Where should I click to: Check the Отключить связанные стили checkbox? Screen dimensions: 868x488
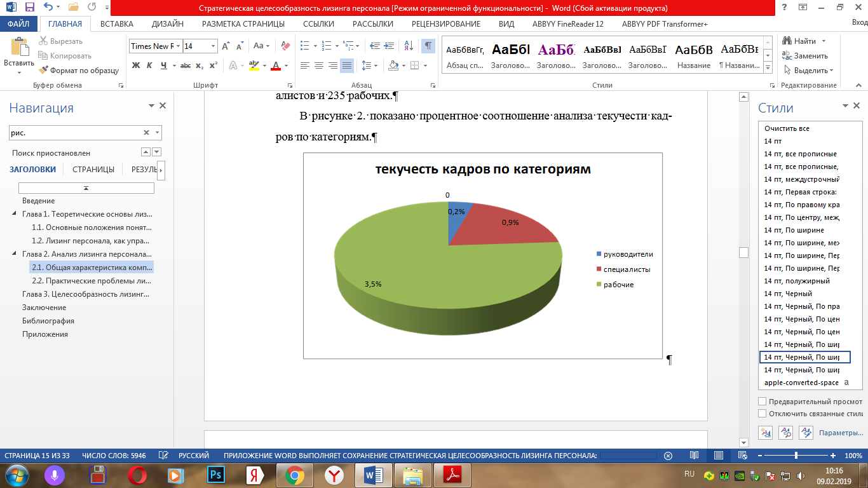(x=763, y=414)
